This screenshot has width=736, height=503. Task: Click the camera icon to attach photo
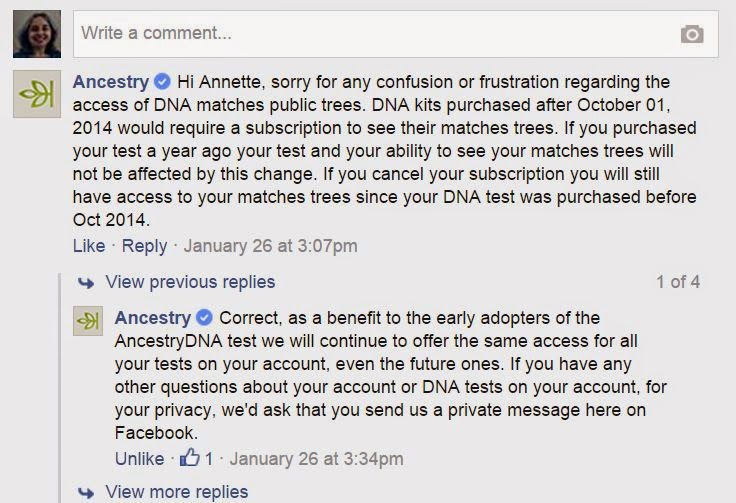tap(692, 34)
